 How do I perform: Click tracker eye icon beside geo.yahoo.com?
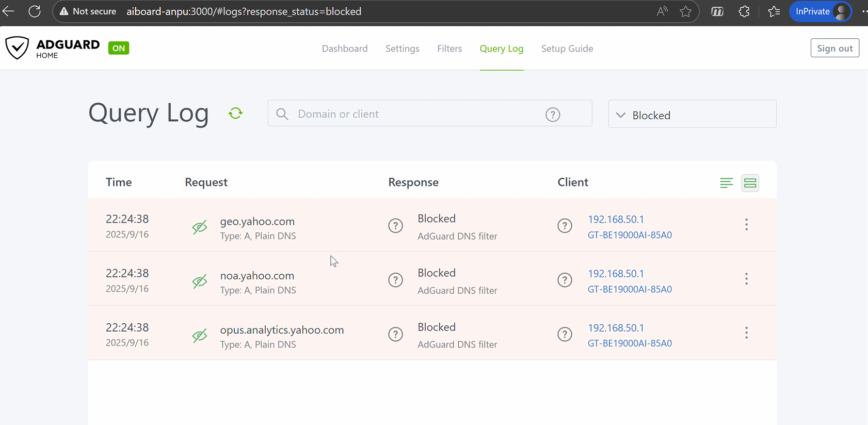click(x=200, y=227)
